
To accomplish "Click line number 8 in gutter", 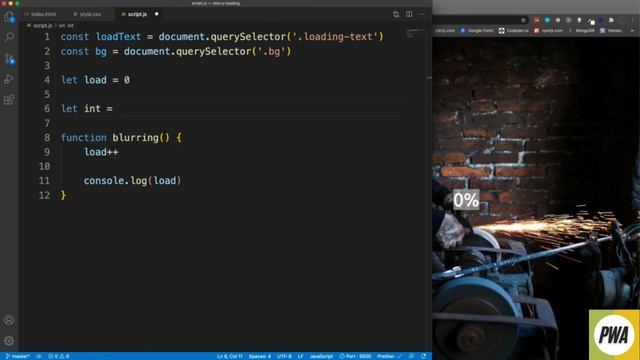I will 47,138.
